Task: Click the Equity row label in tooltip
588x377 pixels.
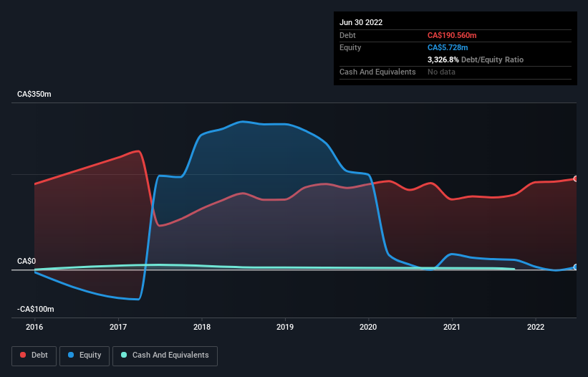Action: point(350,47)
